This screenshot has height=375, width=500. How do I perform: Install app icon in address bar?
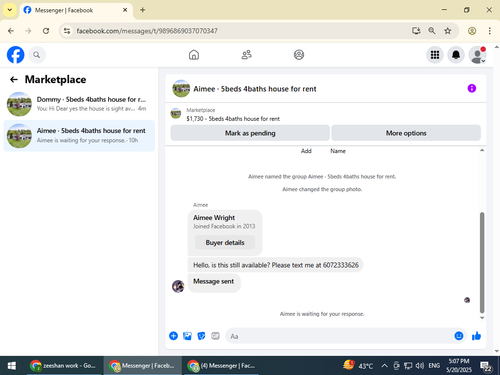(x=416, y=31)
